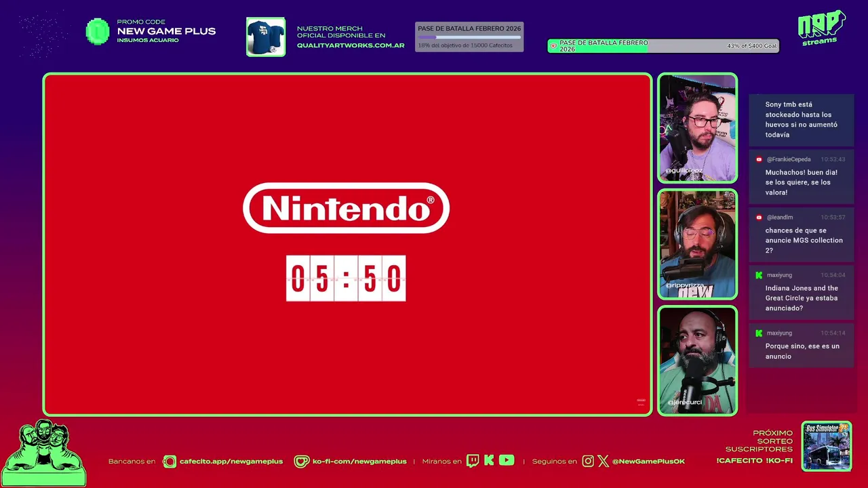Click the NGP streams logo

(x=821, y=28)
